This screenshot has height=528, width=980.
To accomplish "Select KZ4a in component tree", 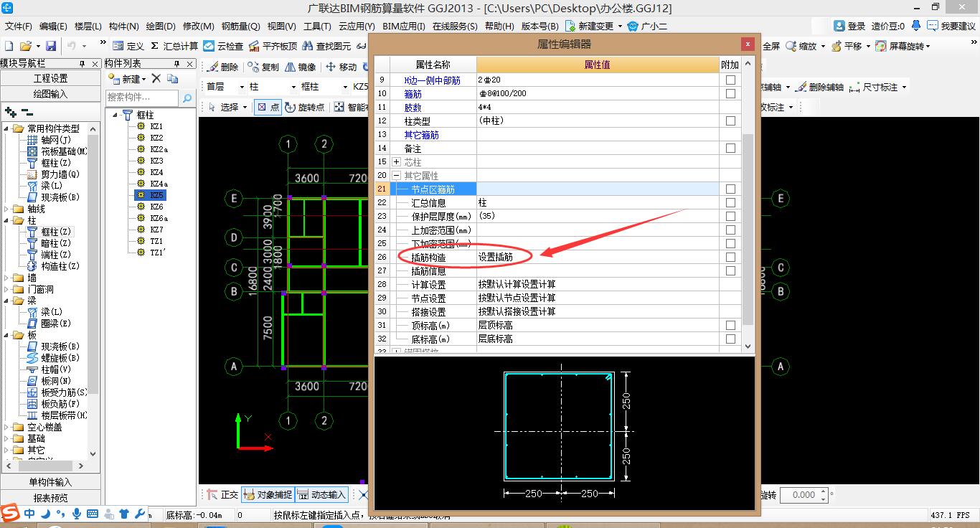I will pos(159,184).
